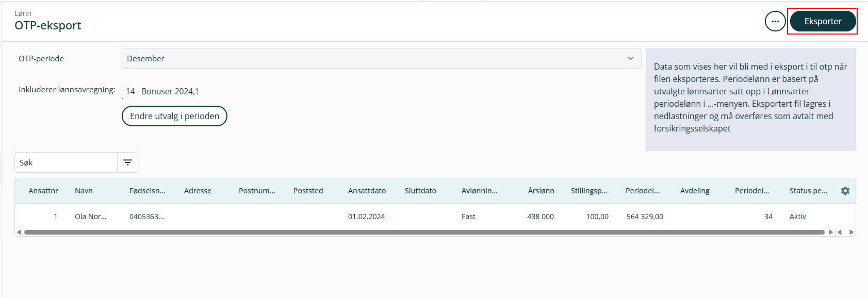Click the Ansattdato column header
The height and width of the screenshot is (298, 868).
[367, 191]
